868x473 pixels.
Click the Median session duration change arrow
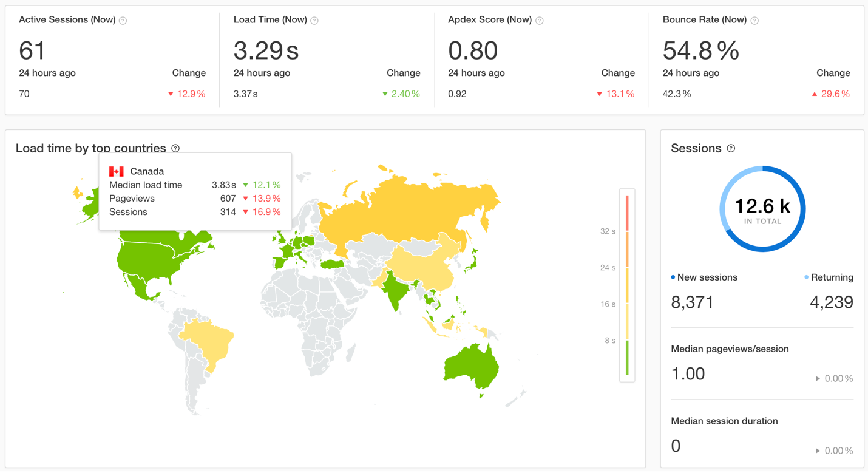pos(818,451)
